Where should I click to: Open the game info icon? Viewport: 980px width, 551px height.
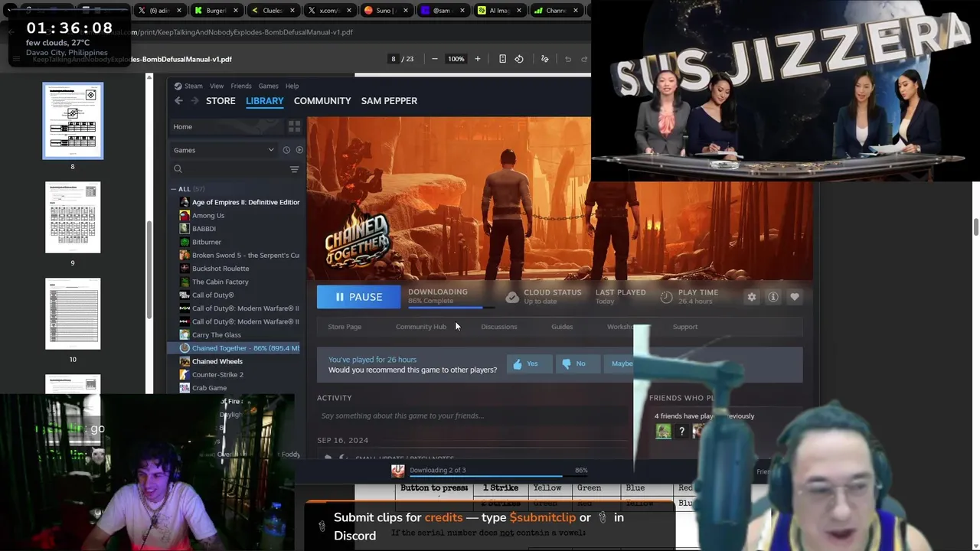click(773, 297)
